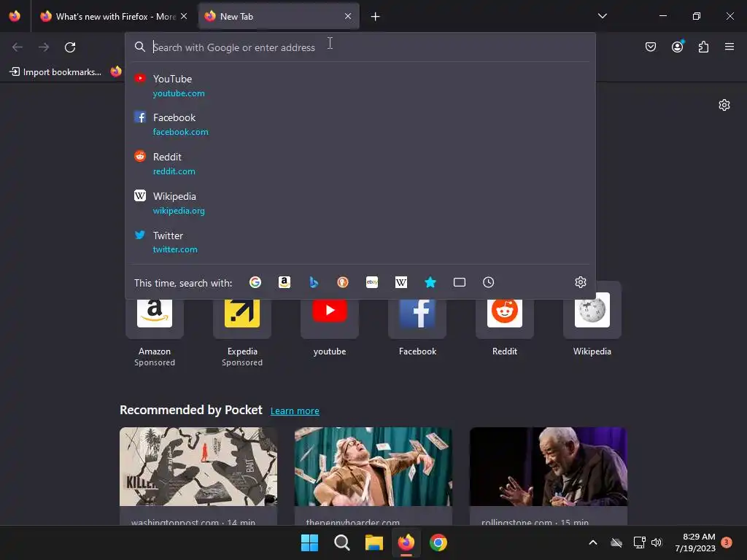Viewport: 747px width, 560px height.
Task: Search this time with Amazon icon
Action: pyautogui.click(x=285, y=282)
